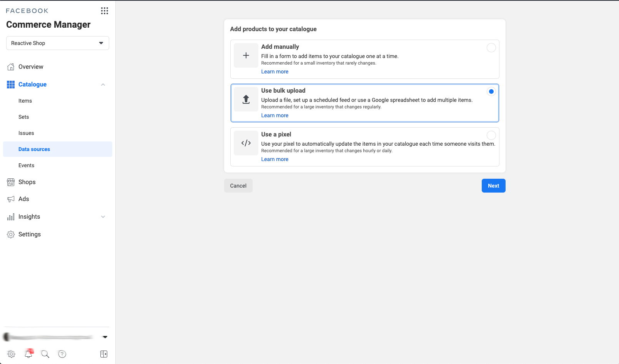Image resolution: width=619 pixels, height=364 pixels.
Task: Click the search magnifier icon
Action: pyautogui.click(x=45, y=354)
